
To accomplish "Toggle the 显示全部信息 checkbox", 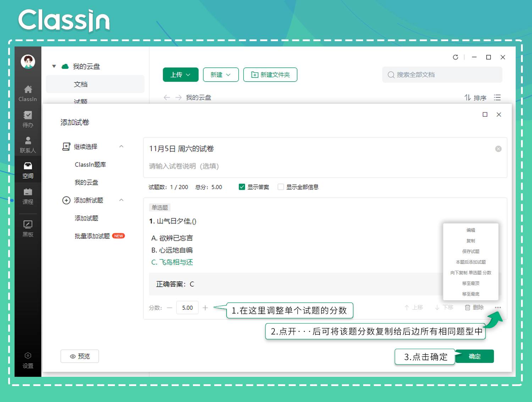I will [x=281, y=187].
